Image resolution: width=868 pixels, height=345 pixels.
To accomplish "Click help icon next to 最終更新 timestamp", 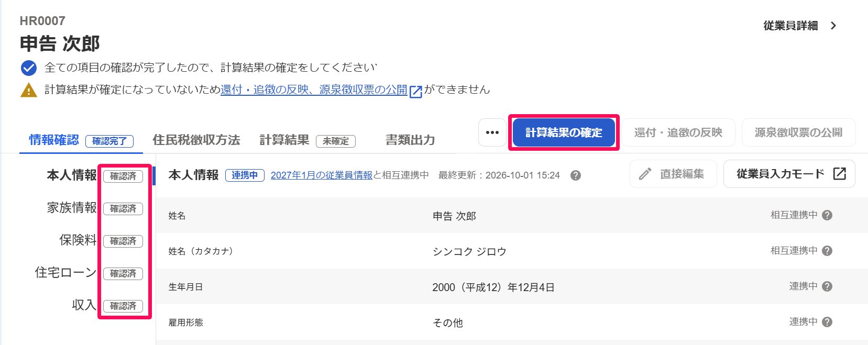I will pos(576,175).
